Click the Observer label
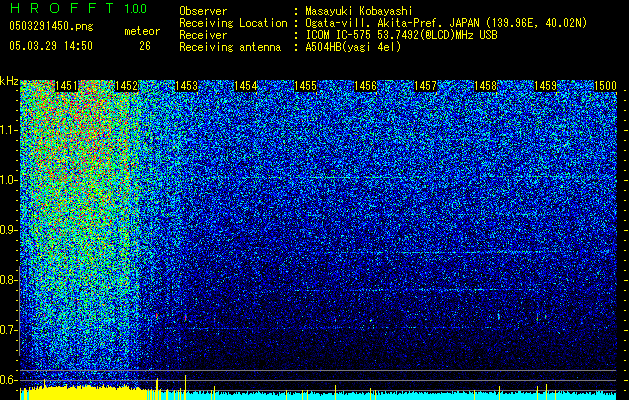The image size is (629, 400). point(203,12)
